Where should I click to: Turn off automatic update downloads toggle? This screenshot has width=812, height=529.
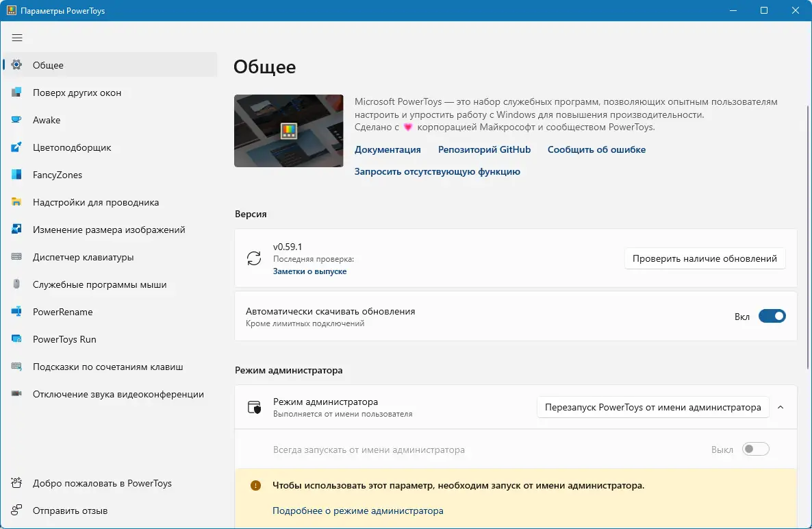tap(772, 316)
